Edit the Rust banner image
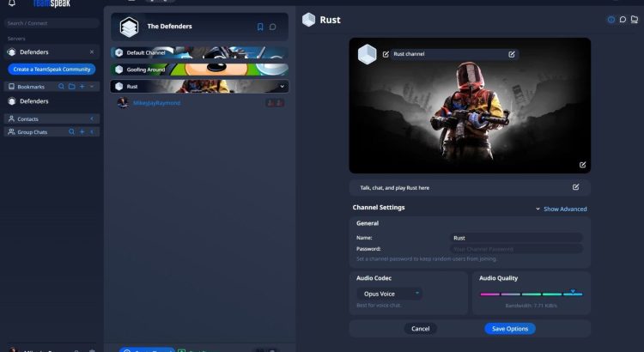644x352 pixels. (582, 165)
